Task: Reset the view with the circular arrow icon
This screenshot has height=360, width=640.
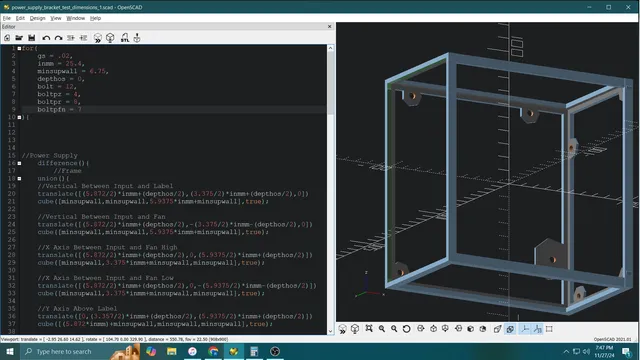Action: (406, 329)
